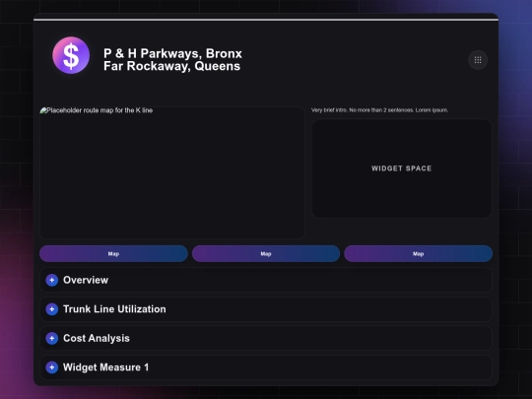
Task: Click the Cost Analysis title text
Action: click(x=97, y=338)
